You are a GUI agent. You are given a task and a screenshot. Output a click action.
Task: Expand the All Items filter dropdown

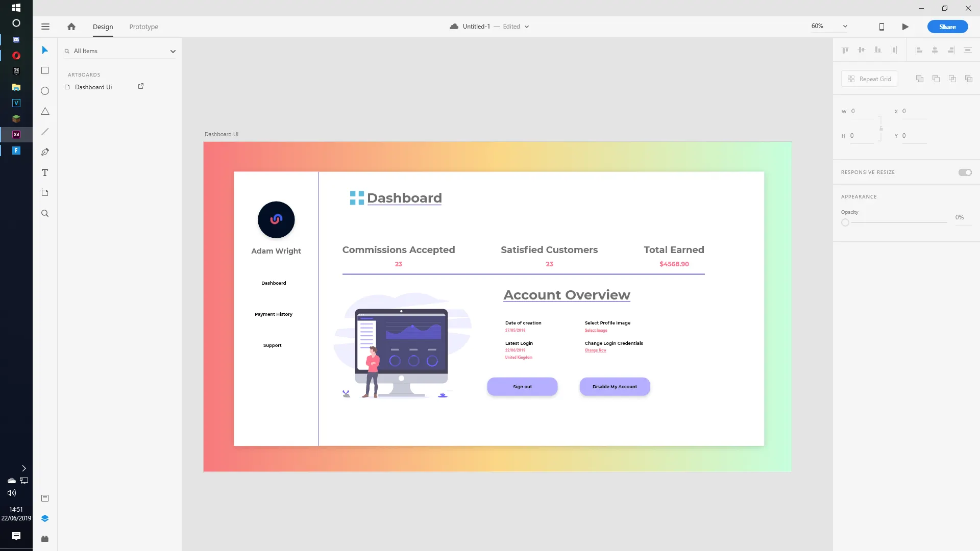tap(173, 51)
